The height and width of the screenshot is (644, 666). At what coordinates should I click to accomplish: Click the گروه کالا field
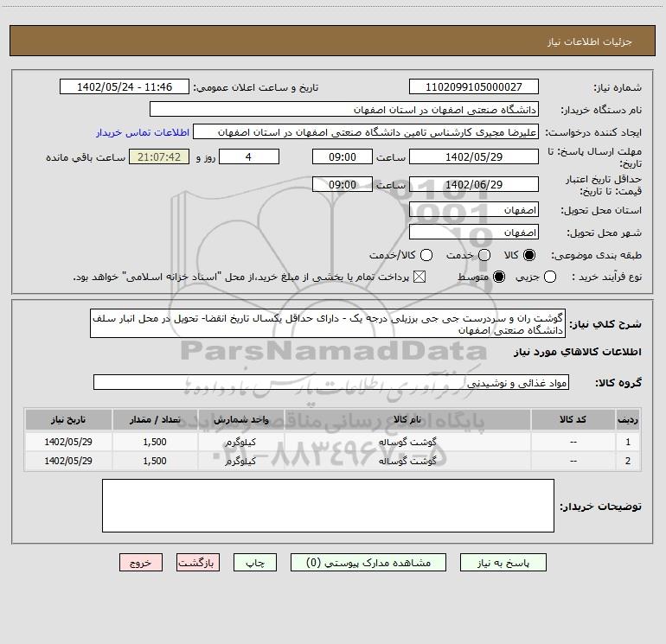[x=331, y=382]
